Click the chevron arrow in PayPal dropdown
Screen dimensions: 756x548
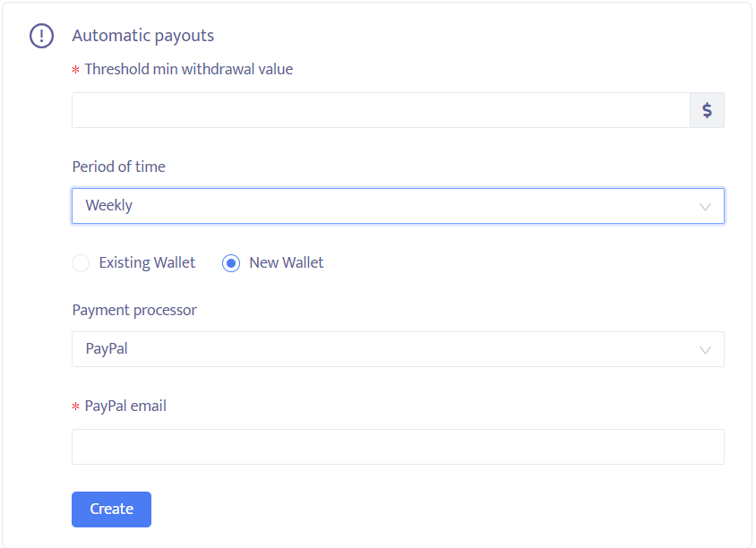(x=705, y=349)
